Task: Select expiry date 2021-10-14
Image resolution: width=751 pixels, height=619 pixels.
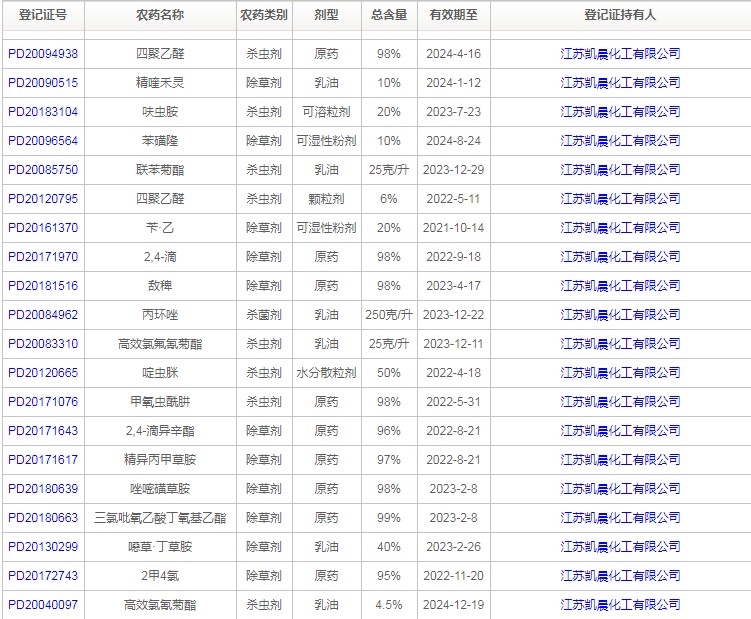Action: point(454,228)
